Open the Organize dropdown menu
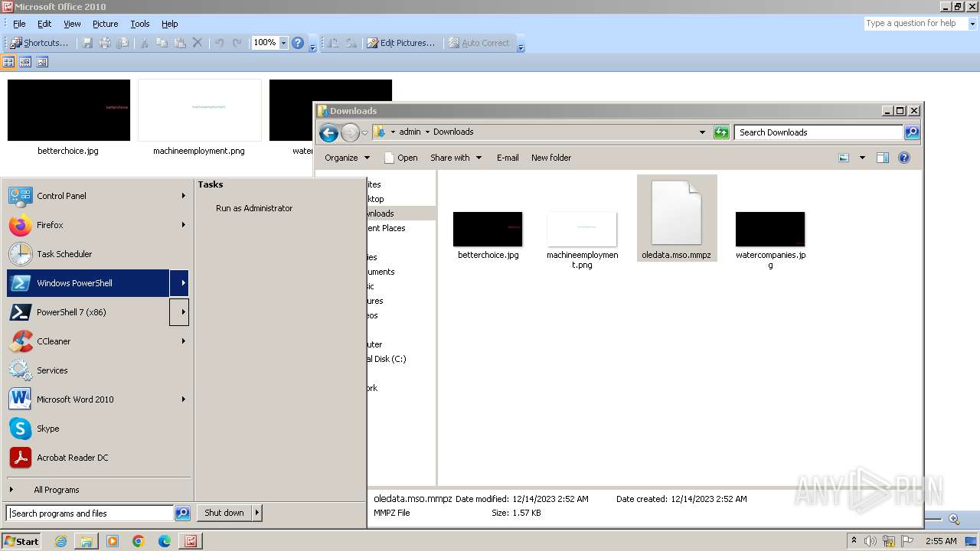 (347, 158)
